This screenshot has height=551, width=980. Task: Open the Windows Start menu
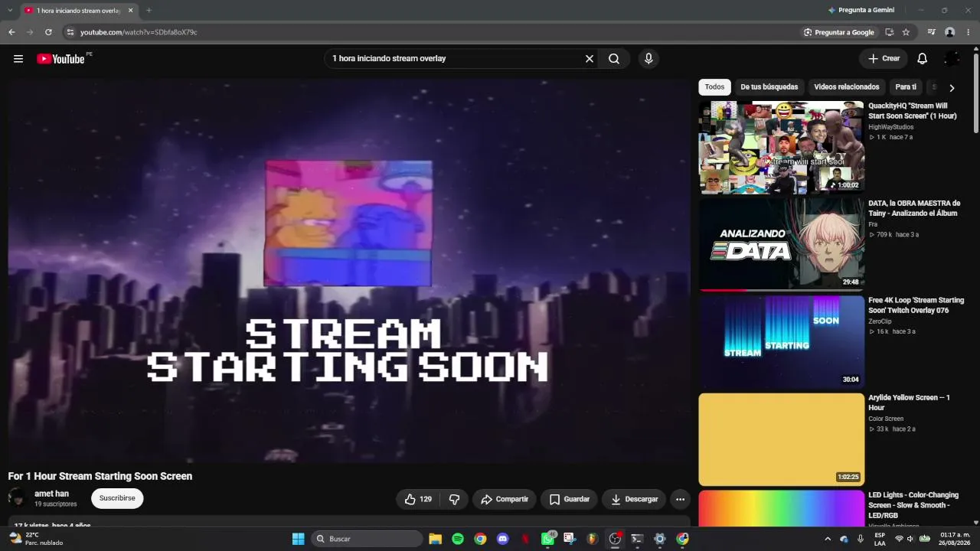299,539
